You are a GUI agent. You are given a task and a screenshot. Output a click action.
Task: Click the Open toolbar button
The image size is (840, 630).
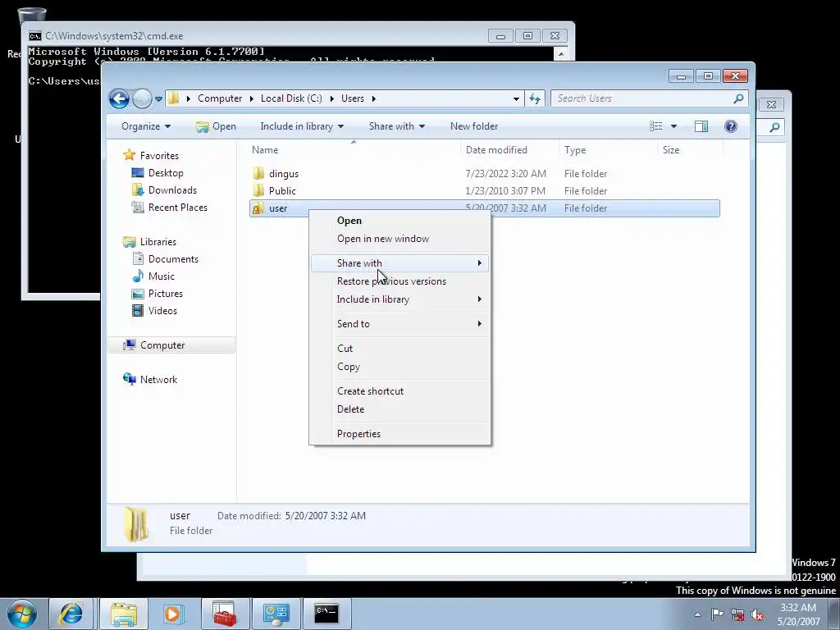[216, 126]
